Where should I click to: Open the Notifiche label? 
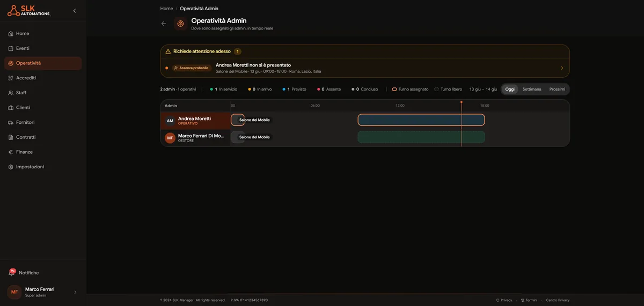point(28,273)
